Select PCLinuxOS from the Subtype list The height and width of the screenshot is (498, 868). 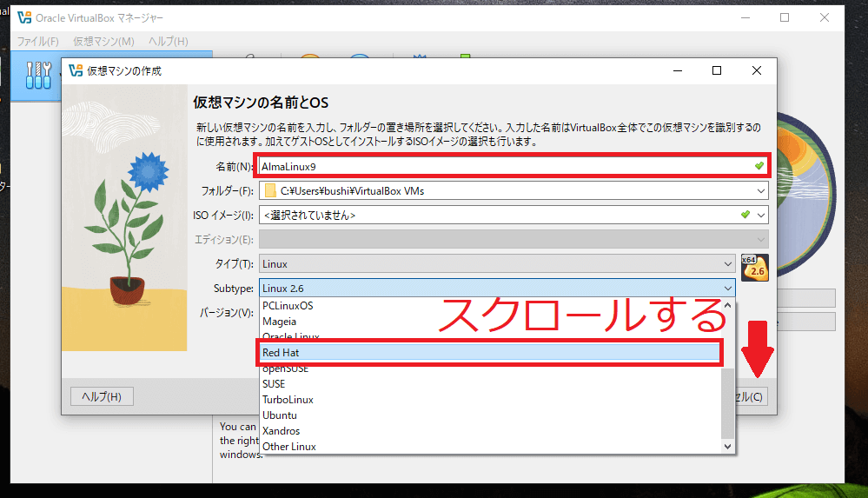[x=490, y=306]
